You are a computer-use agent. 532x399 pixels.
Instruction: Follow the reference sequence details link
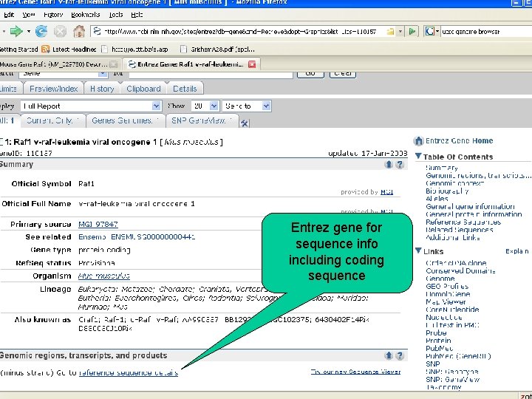point(129,373)
